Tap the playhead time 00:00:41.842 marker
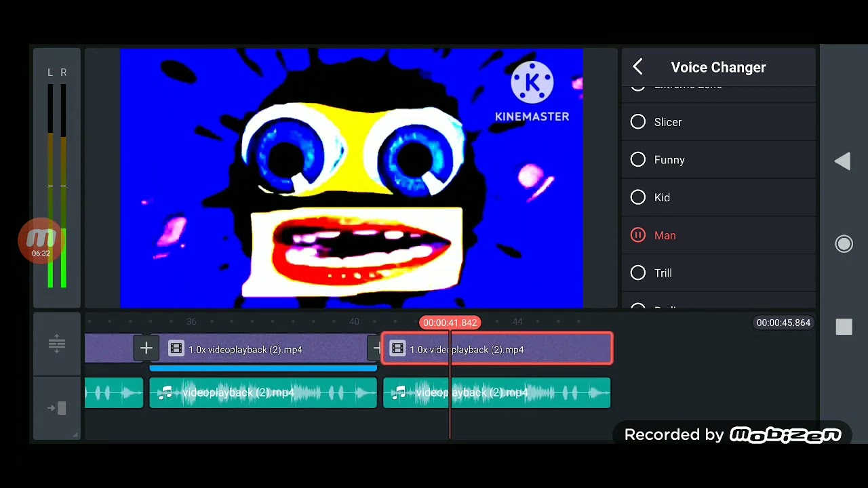Screen dimensions: 868x488 [450, 323]
